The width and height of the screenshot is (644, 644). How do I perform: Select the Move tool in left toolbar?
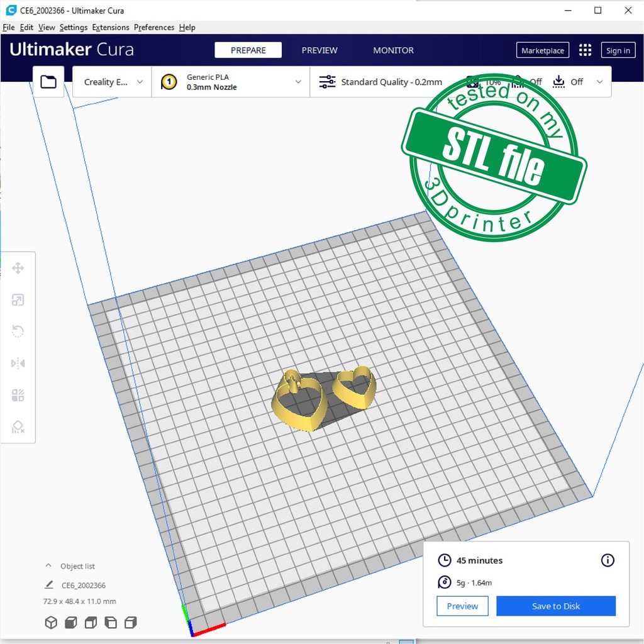pos(18,269)
